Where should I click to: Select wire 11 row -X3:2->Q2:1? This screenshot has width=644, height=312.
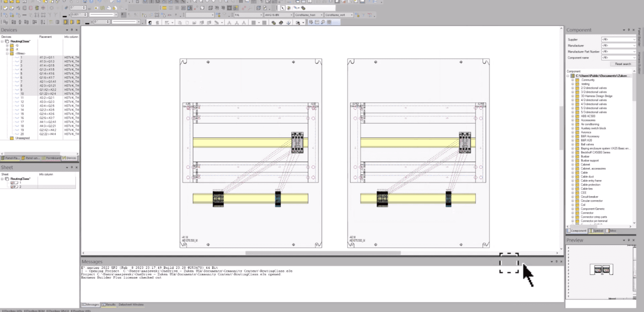(x=40, y=98)
